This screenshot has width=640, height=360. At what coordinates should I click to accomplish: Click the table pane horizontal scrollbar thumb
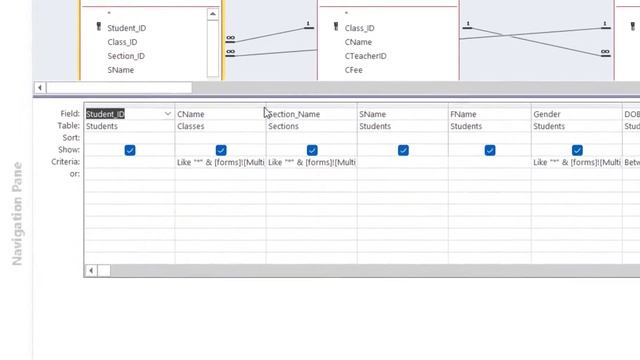pyautogui.click(x=119, y=87)
